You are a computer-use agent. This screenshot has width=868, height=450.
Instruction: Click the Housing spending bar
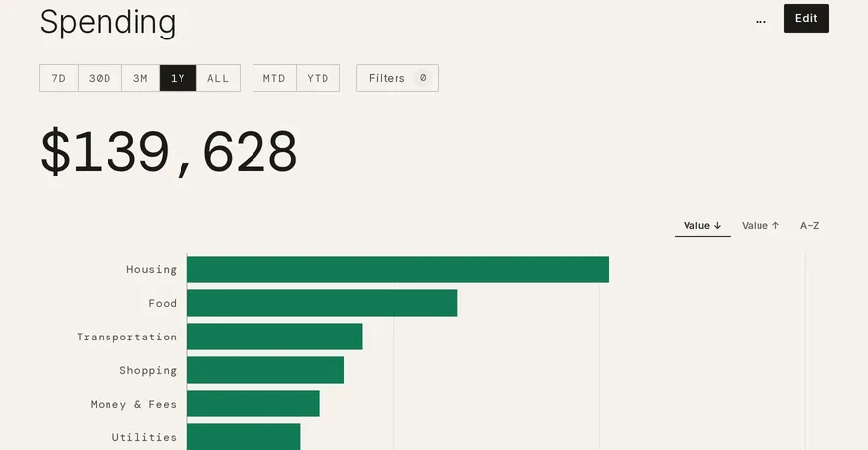click(x=398, y=269)
